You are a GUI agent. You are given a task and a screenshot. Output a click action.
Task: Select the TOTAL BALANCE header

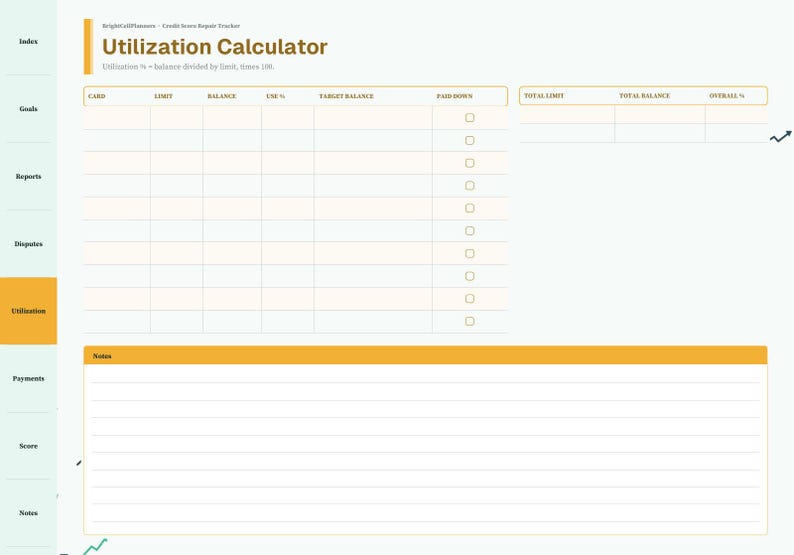pos(645,96)
